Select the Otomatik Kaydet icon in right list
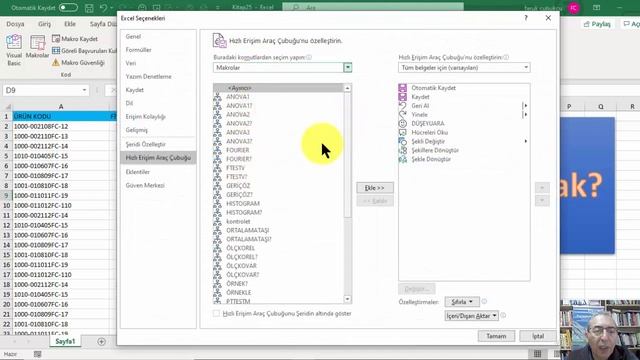 [x=402, y=88]
